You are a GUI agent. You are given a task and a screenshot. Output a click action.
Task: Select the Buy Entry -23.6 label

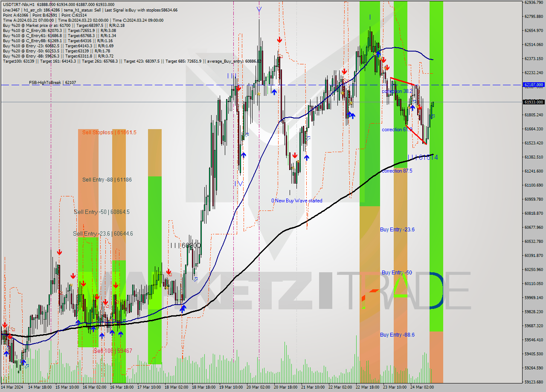397,229
